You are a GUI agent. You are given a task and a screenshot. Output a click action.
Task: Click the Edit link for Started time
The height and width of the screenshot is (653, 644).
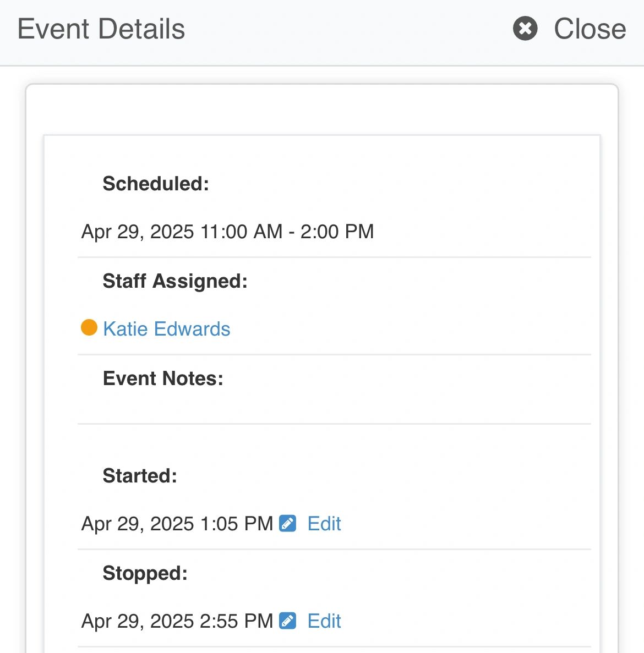[x=324, y=524]
